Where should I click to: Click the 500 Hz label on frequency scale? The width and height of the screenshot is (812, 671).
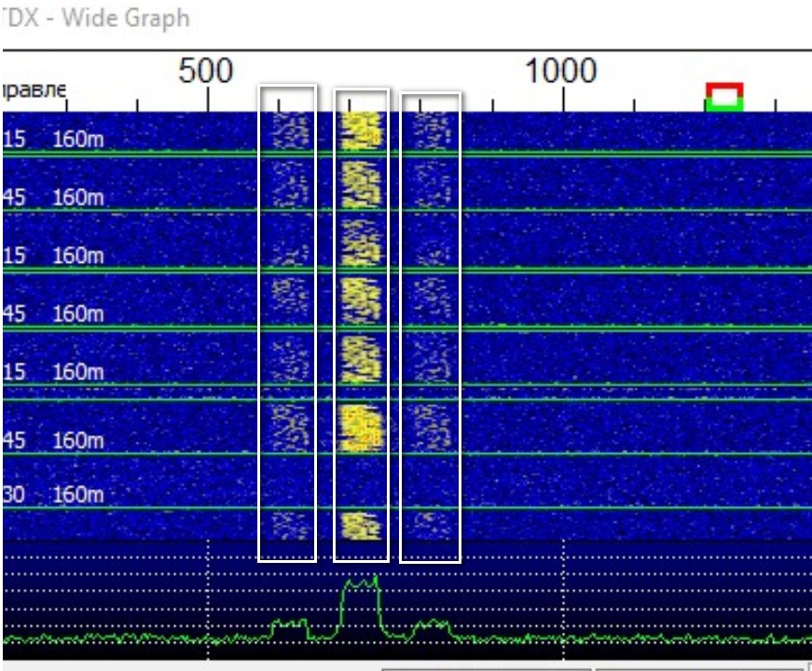206,71
